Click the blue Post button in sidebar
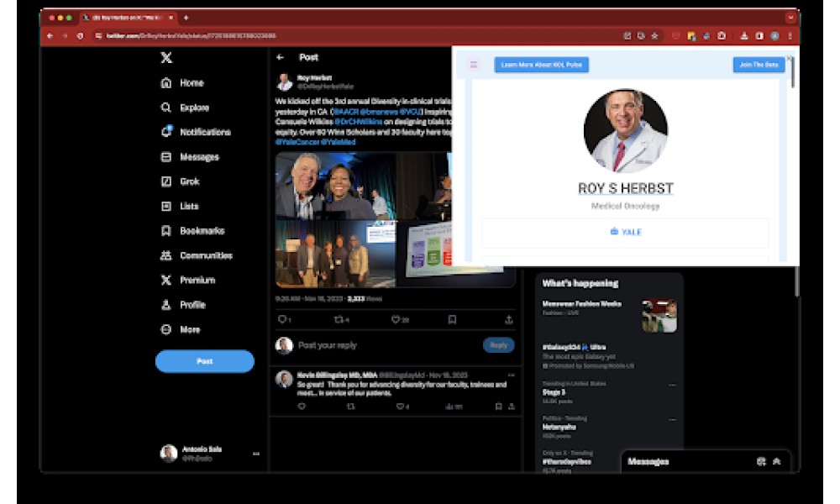Viewport: 840px width, 504px height. click(205, 361)
